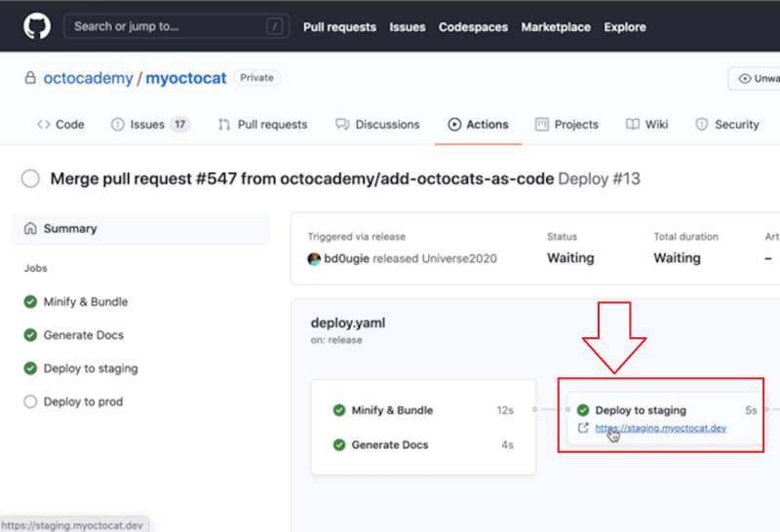Click the deploy.yaml workflow file name
This screenshot has width=780, height=532.
348,323
